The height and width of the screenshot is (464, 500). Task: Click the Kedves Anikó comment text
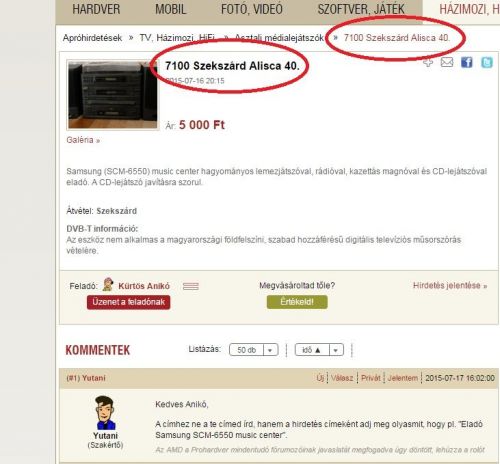click(182, 404)
